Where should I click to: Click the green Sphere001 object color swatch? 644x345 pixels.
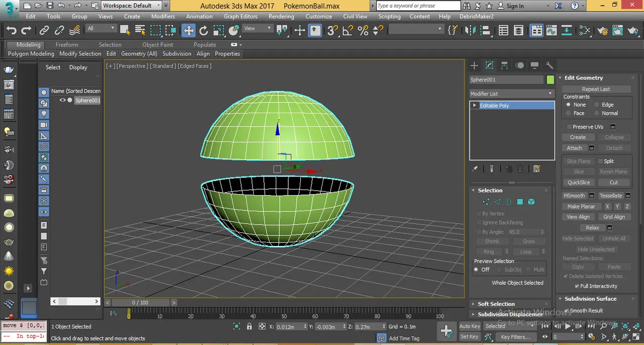(x=550, y=79)
